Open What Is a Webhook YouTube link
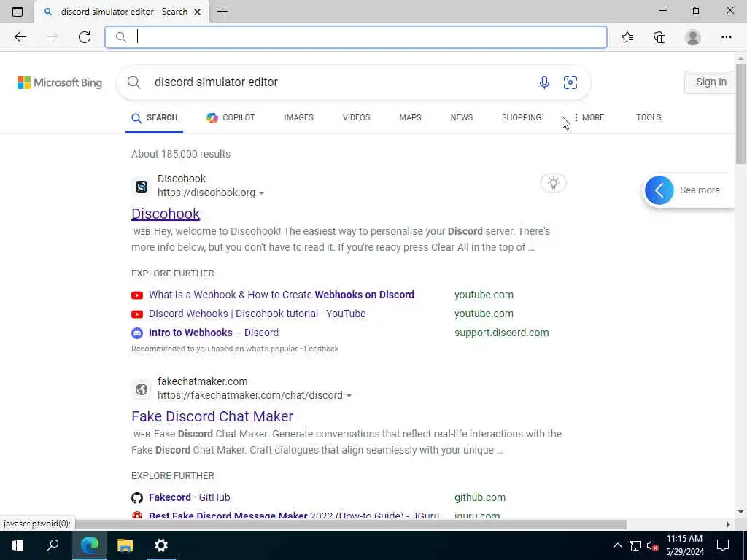Image resolution: width=747 pixels, height=560 pixels. (x=281, y=295)
